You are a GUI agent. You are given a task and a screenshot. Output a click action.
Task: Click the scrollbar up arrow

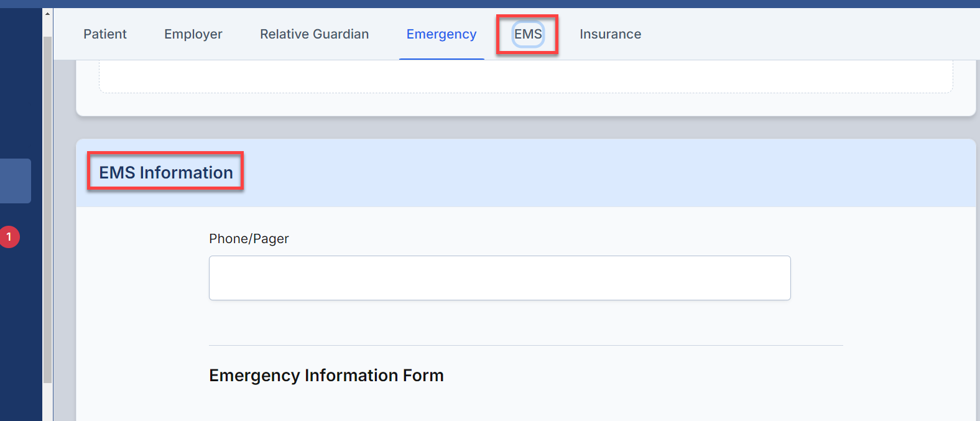pos(47,14)
